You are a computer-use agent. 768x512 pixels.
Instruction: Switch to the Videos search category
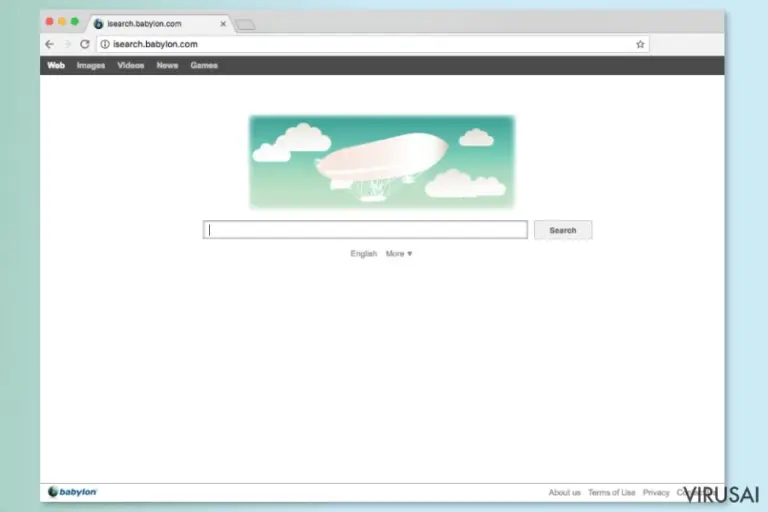(x=131, y=65)
